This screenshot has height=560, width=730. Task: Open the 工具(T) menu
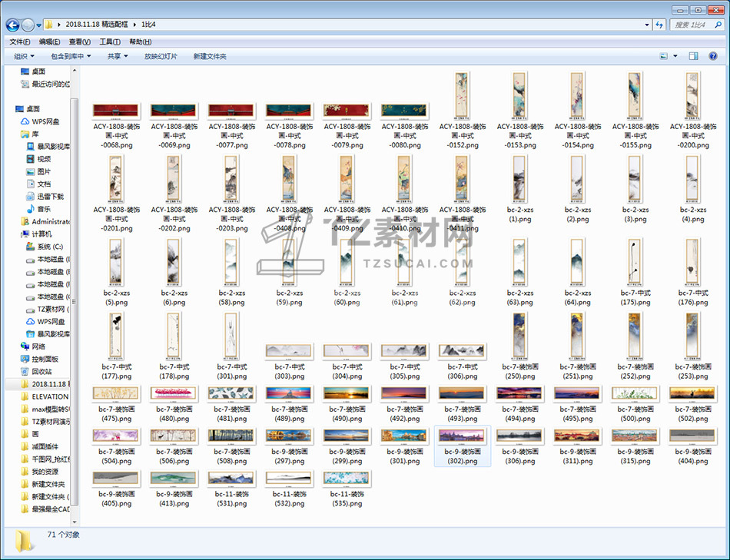109,41
